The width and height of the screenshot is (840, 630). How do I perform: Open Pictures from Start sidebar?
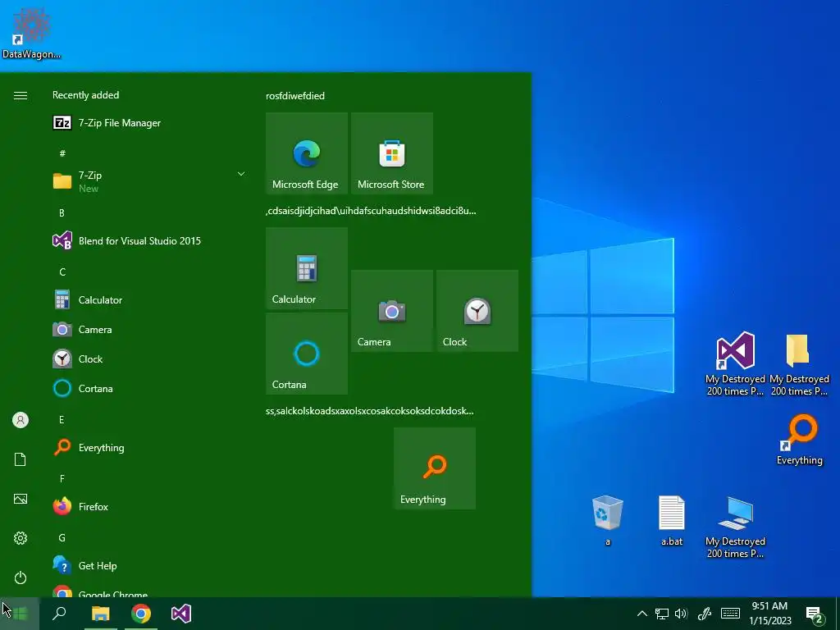[x=21, y=499]
